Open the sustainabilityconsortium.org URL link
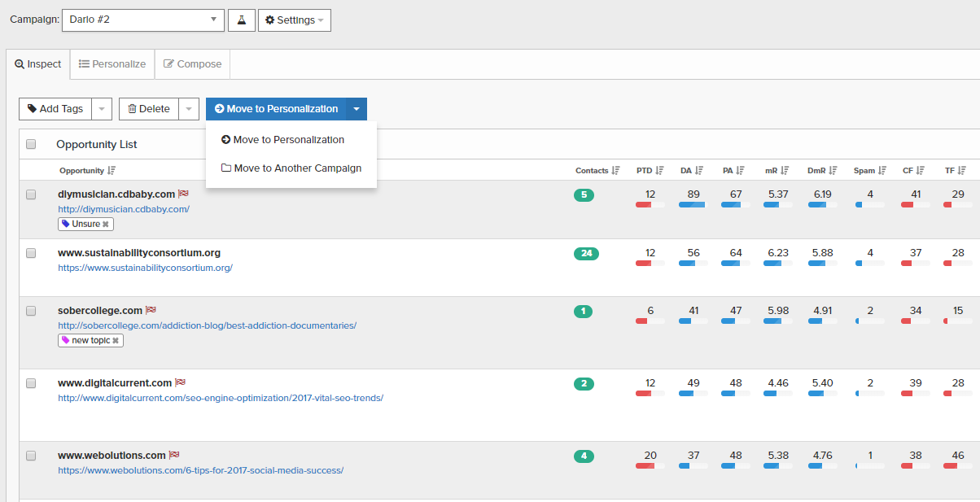The width and height of the screenshot is (980, 502). 145,268
